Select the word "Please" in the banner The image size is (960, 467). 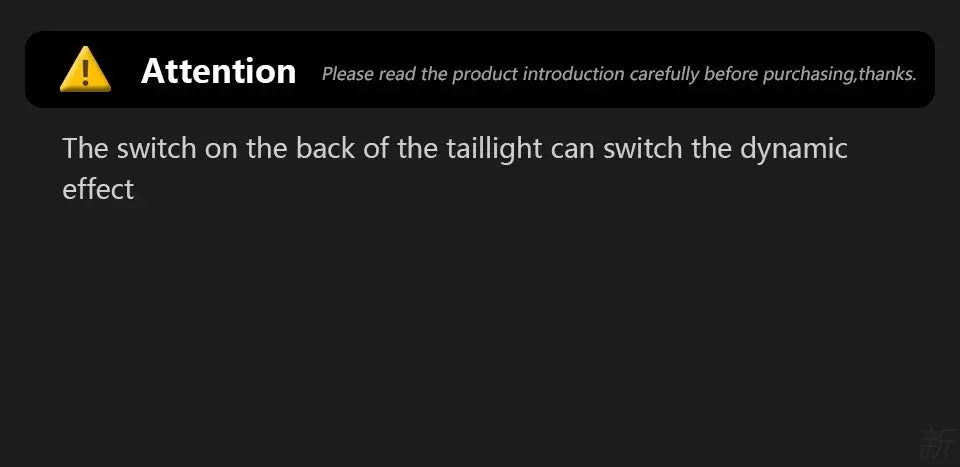click(348, 74)
